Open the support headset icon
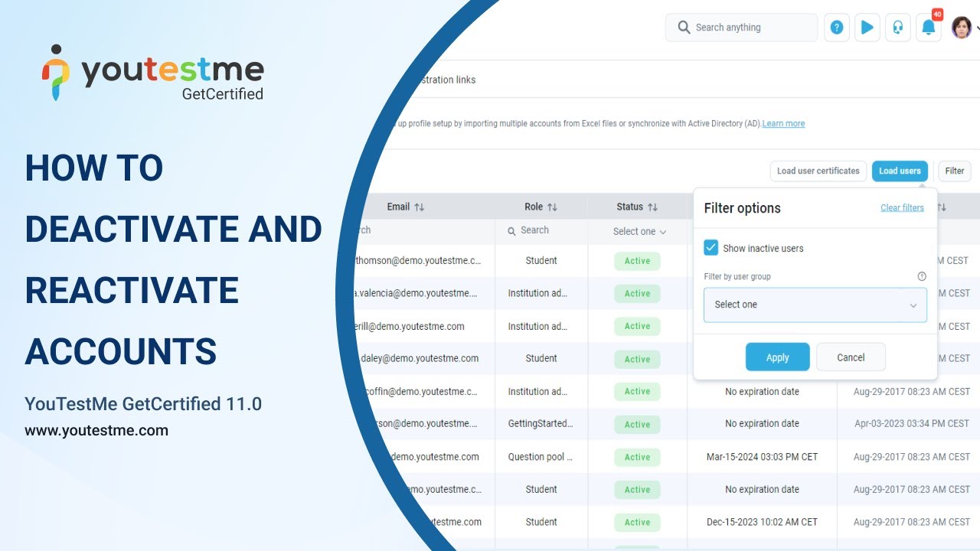 (898, 28)
